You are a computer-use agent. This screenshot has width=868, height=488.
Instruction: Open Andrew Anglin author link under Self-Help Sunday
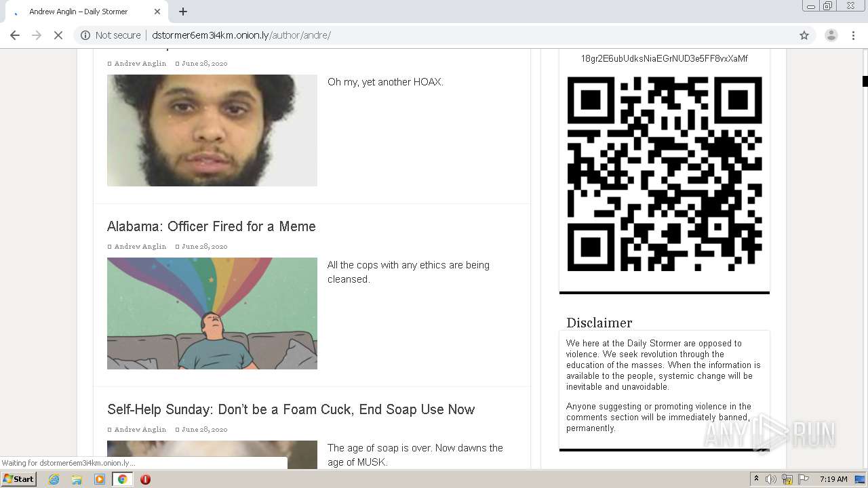(x=140, y=430)
